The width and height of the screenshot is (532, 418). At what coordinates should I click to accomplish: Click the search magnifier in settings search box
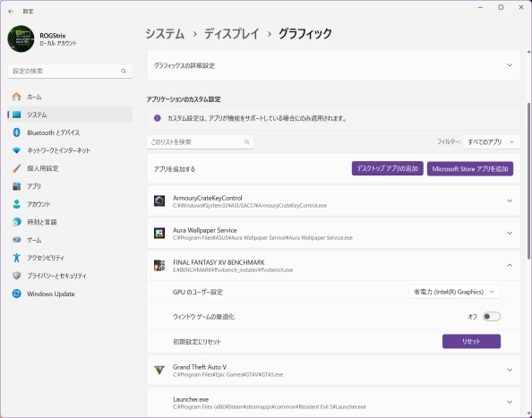tap(124, 71)
